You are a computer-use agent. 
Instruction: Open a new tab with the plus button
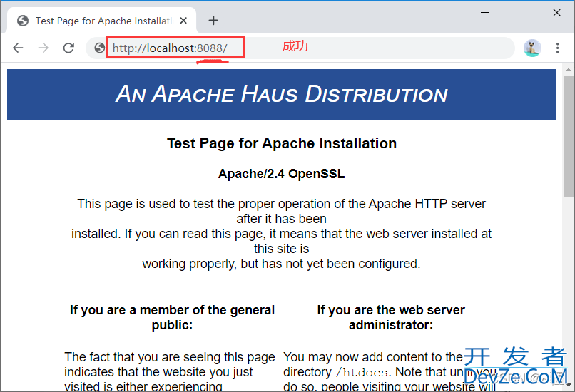coord(213,21)
